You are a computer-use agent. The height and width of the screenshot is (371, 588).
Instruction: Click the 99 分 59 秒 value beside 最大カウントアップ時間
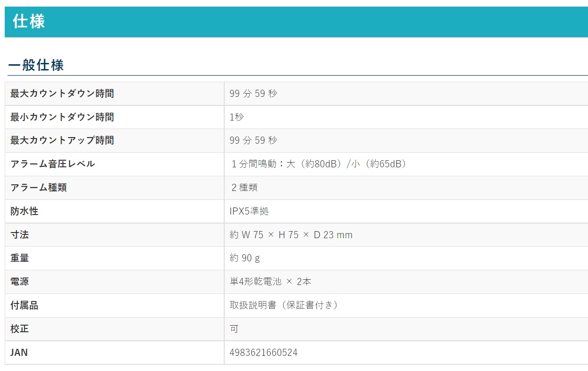point(254,140)
